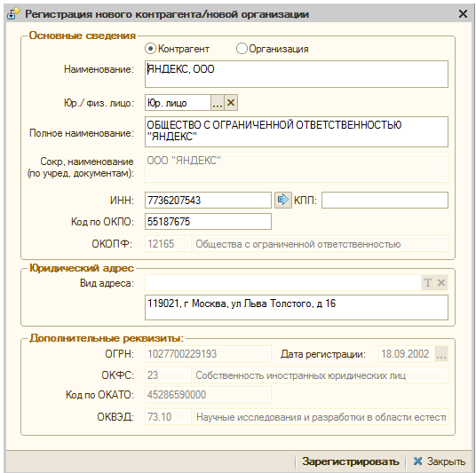Click the window icon in the title bar

tap(13, 13)
